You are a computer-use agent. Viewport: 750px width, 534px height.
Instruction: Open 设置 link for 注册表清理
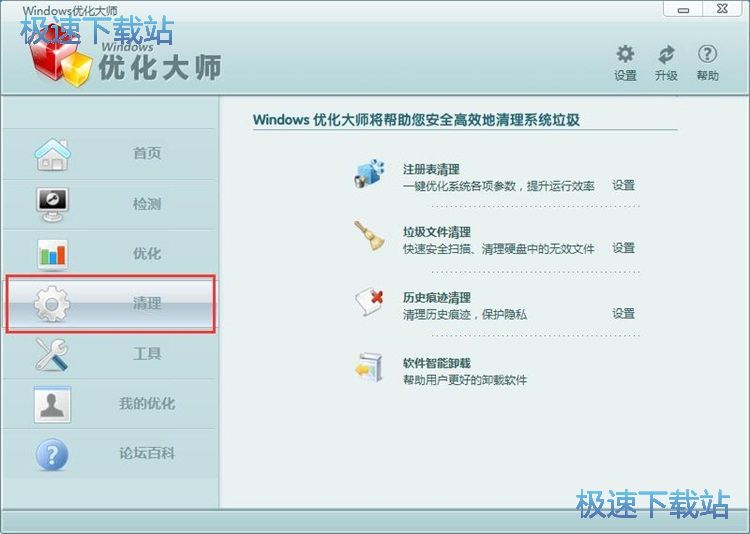point(623,185)
